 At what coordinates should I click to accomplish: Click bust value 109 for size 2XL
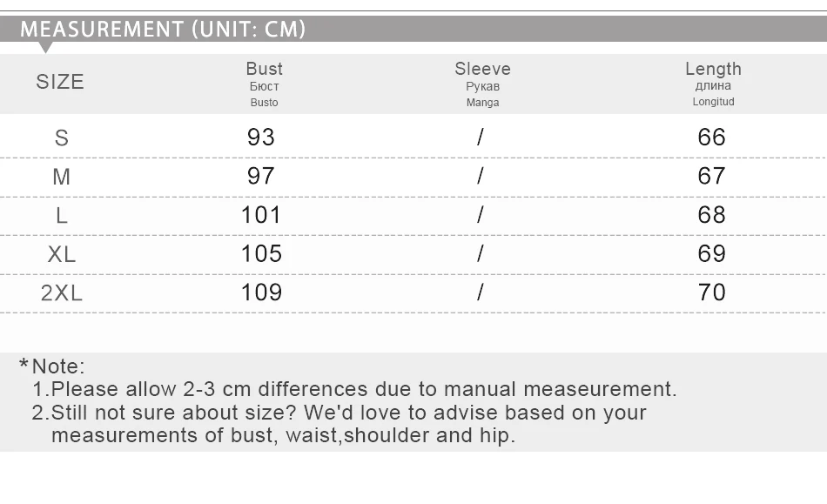tap(261, 292)
